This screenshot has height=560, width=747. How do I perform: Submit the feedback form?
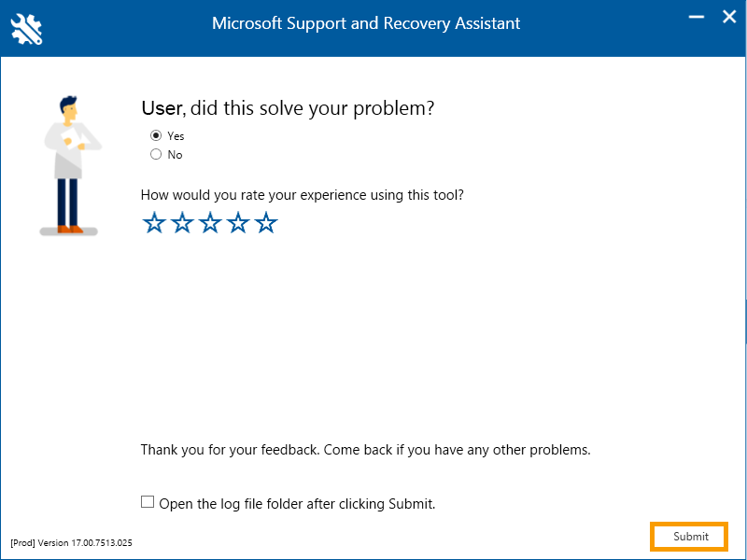point(689,536)
